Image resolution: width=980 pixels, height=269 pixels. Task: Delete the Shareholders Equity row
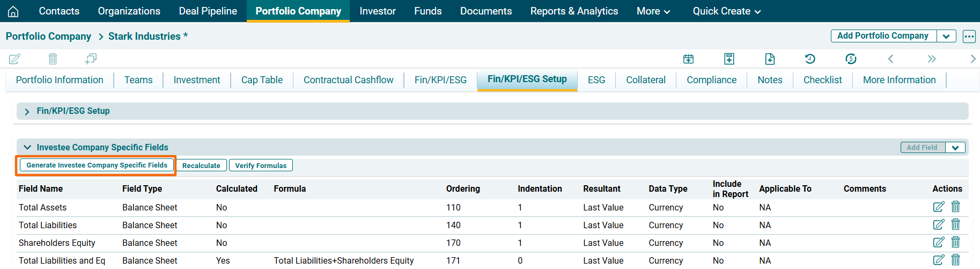pos(955,242)
